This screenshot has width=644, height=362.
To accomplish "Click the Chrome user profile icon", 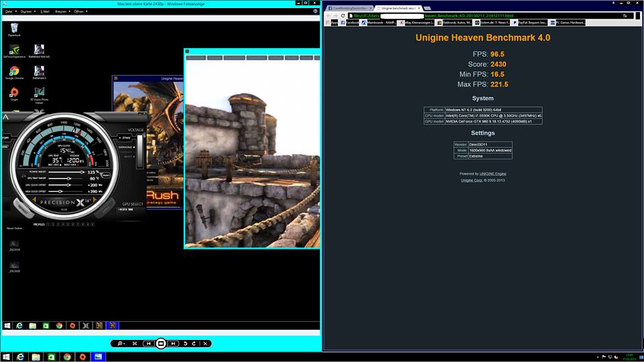I will (x=614, y=3).
